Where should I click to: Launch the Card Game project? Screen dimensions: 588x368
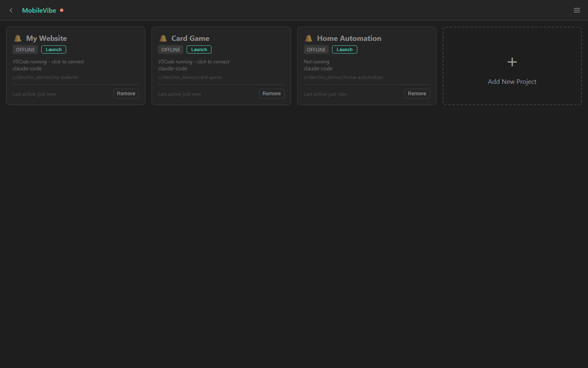[199, 49]
